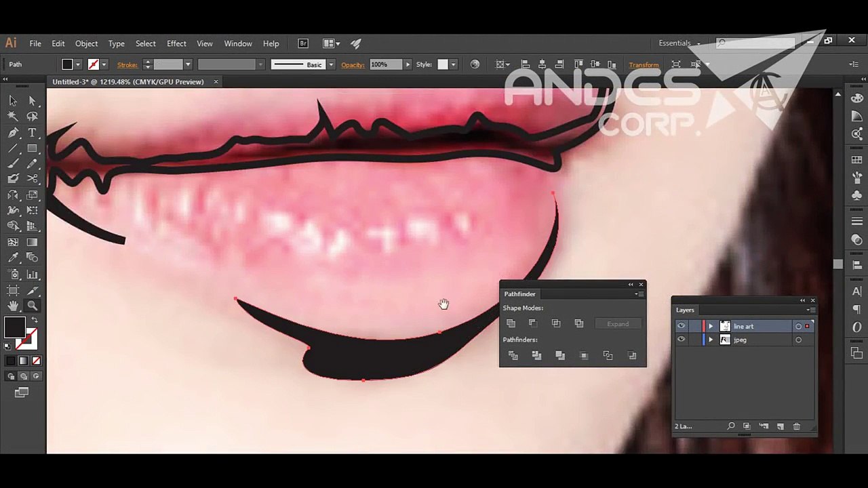Select the Selection tool arrow
Image resolution: width=868 pixels, height=488 pixels.
[x=13, y=100]
